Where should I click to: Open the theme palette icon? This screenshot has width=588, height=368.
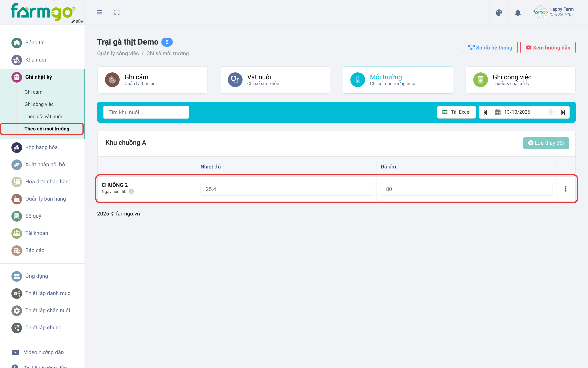coord(499,12)
